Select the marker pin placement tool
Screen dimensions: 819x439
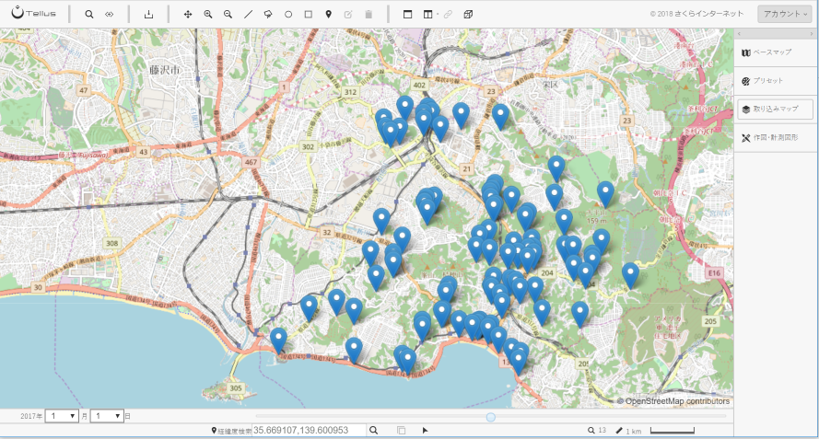tap(328, 14)
